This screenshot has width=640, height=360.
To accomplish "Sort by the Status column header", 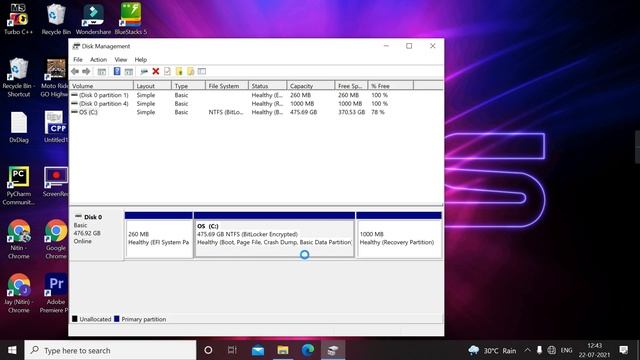I will (x=267, y=86).
